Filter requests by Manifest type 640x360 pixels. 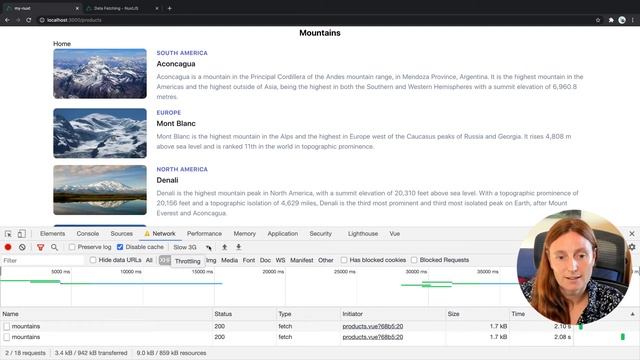click(x=302, y=260)
